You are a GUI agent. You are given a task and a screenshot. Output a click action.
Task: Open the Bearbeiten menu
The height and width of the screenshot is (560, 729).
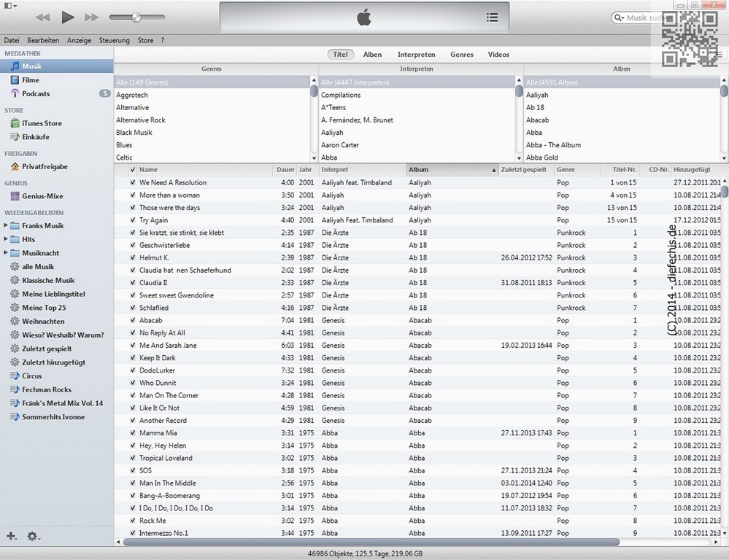(x=43, y=40)
